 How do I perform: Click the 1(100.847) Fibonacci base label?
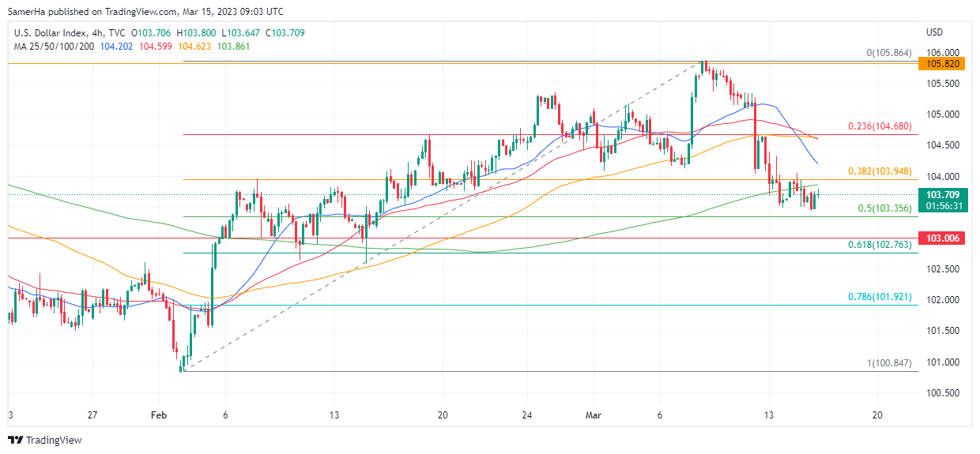click(x=889, y=363)
